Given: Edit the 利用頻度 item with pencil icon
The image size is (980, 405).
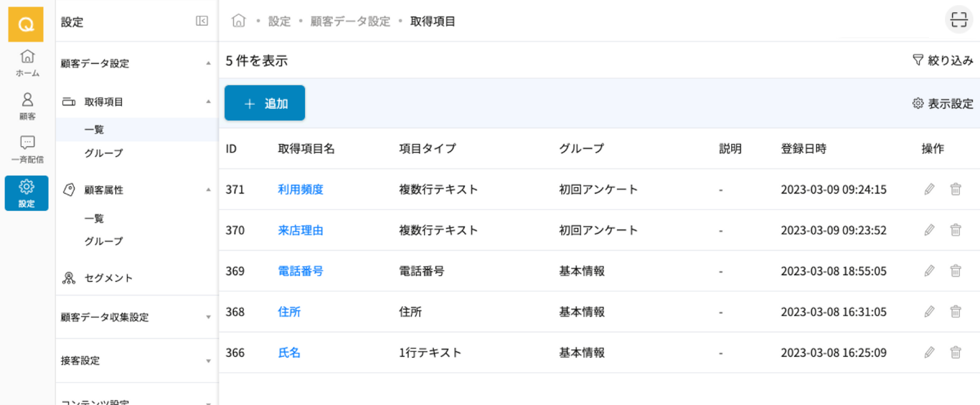Looking at the screenshot, I should pyautogui.click(x=929, y=189).
